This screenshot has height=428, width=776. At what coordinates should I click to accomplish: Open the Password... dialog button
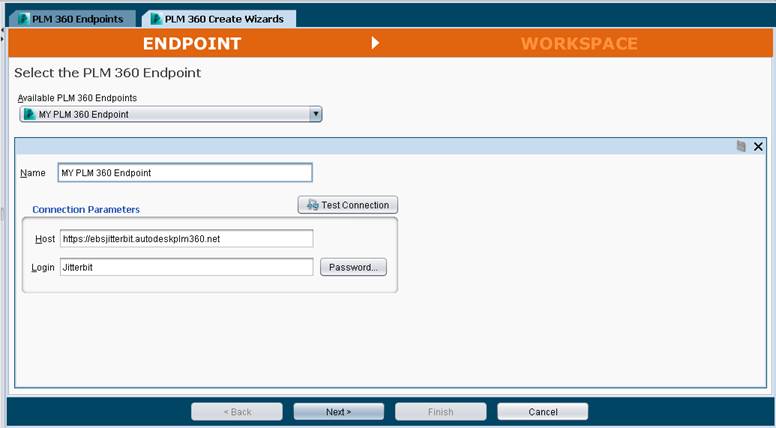pyautogui.click(x=353, y=267)
